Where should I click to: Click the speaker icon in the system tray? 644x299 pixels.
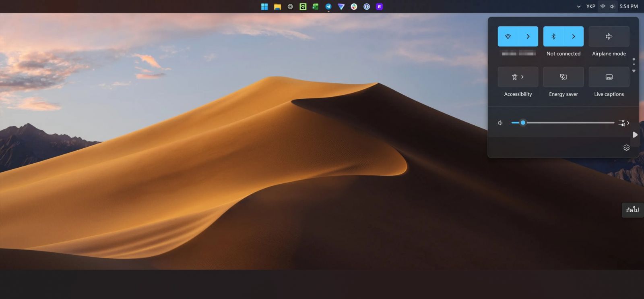point(612,6)
